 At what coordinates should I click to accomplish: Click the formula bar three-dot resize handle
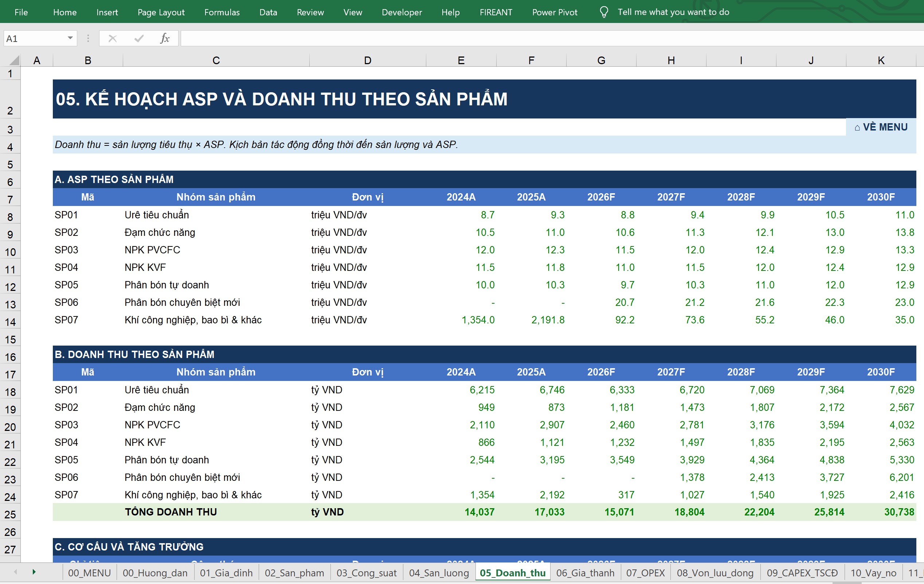click(88, 38)
